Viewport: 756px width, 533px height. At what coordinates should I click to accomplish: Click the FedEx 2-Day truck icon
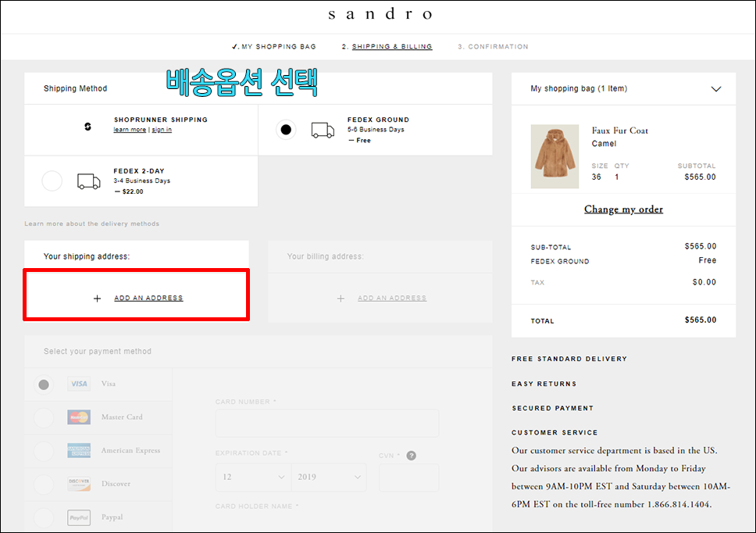[89, 181]
